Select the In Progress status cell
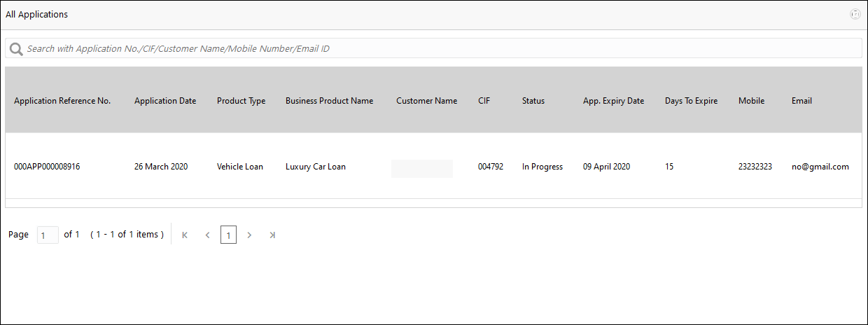This screenshot has width=868, height=325. coord(542,167)
